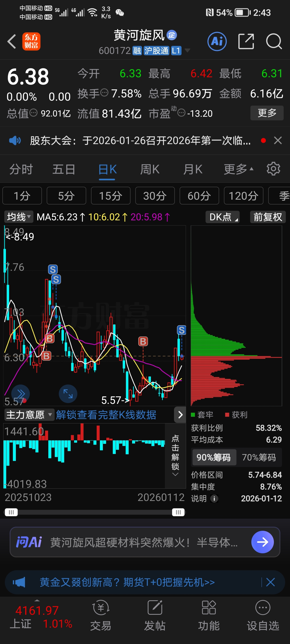Select the 60分 period button

point(199,196)
